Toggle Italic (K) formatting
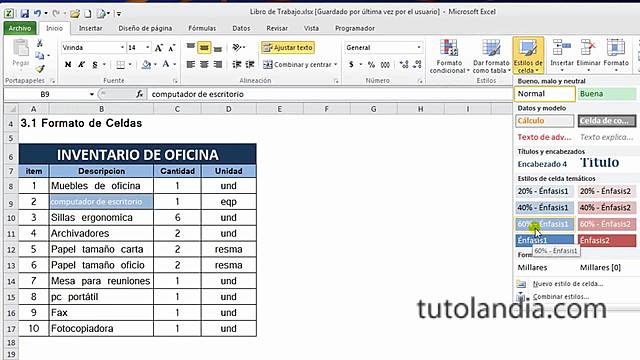 pyautogui.click(x=81, y=64)
